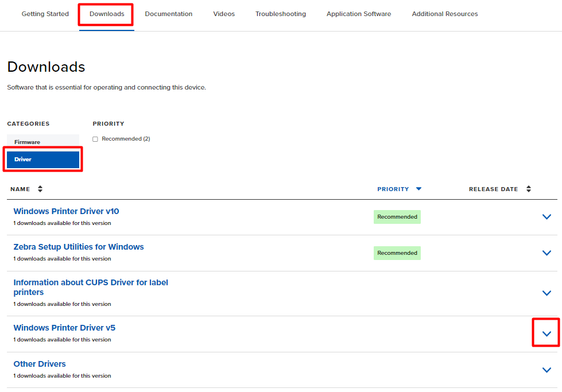
Task: Expand the Windows Printer Driver v10 row
Action: 547,217
